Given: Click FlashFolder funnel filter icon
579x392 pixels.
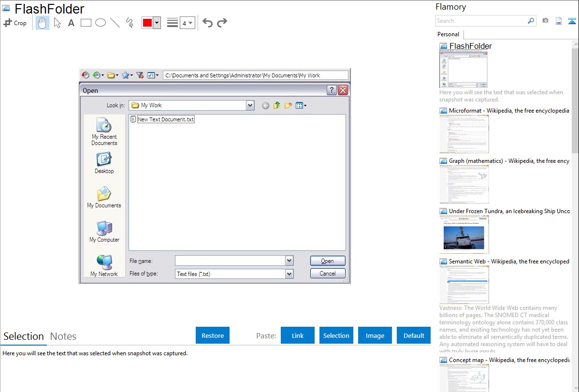Looking at the screenshot, I should (140, 75).
